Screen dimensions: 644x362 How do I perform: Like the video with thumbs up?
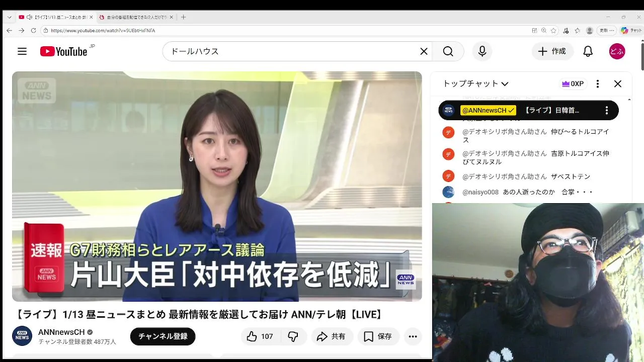pyautogui.click(x=260, y=336)
